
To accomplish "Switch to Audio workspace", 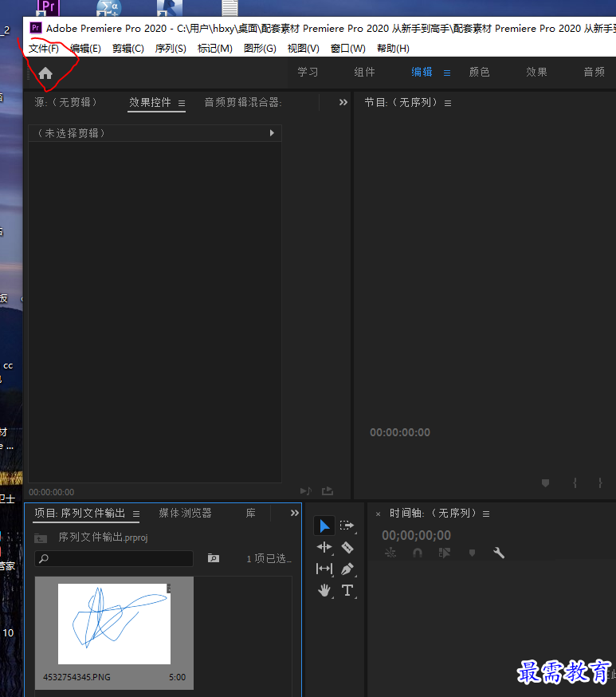I will coord(594,72).
